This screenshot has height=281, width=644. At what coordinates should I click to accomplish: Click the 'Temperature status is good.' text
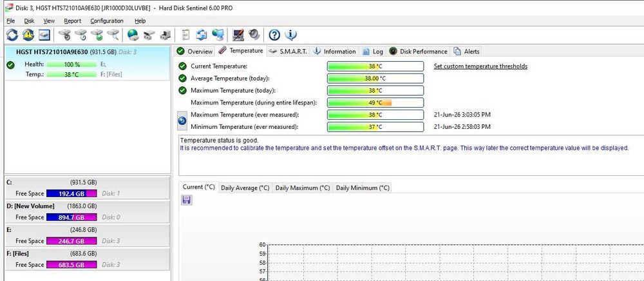220,140
